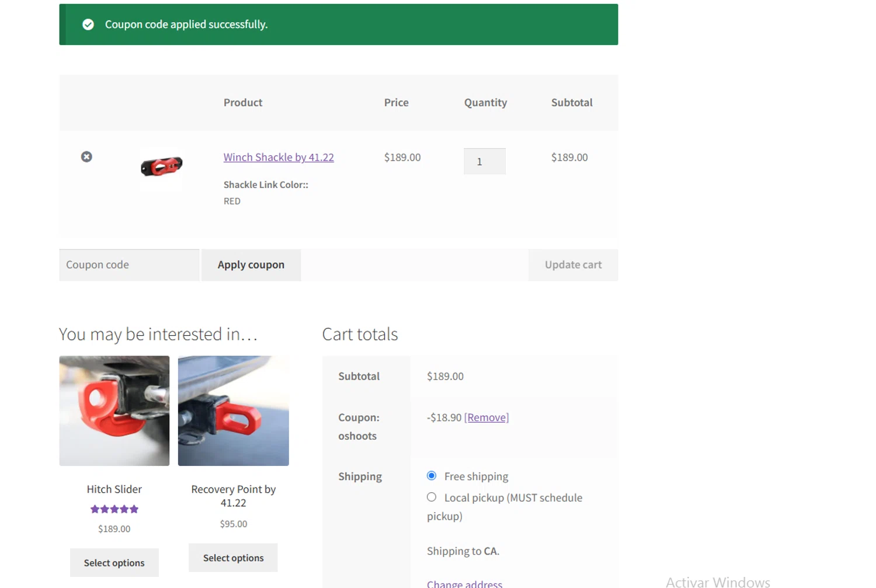Open Recovery Point by 41.22 image
876x588 pixels.
click(234, 411)
